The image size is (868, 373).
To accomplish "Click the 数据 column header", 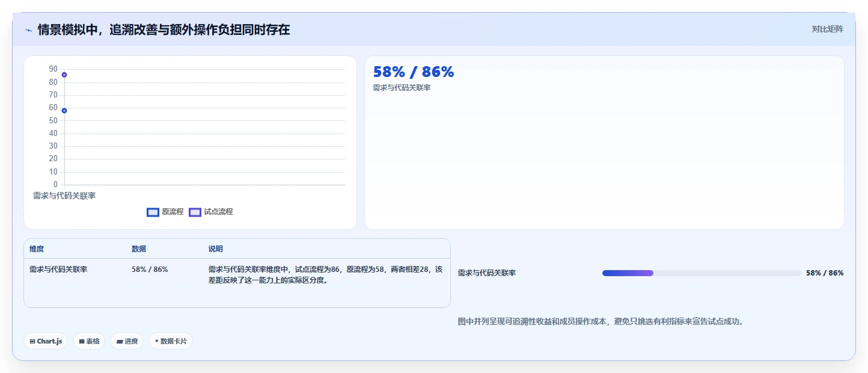I will point(139,249).
